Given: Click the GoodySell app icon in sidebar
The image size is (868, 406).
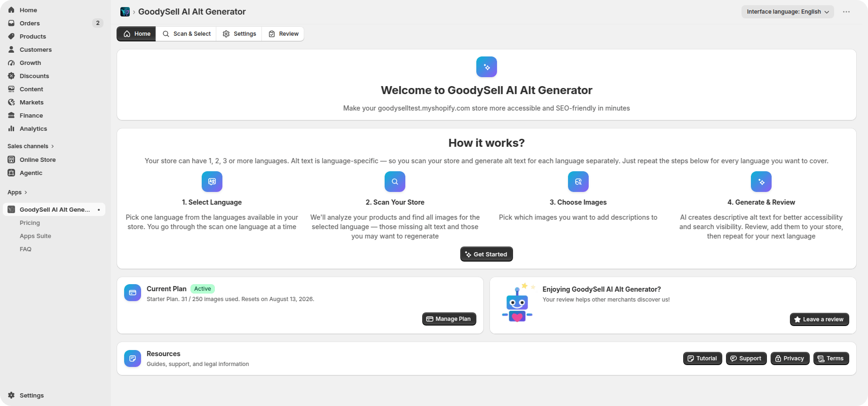Looking at the screenshot, I should coord(11,209).
